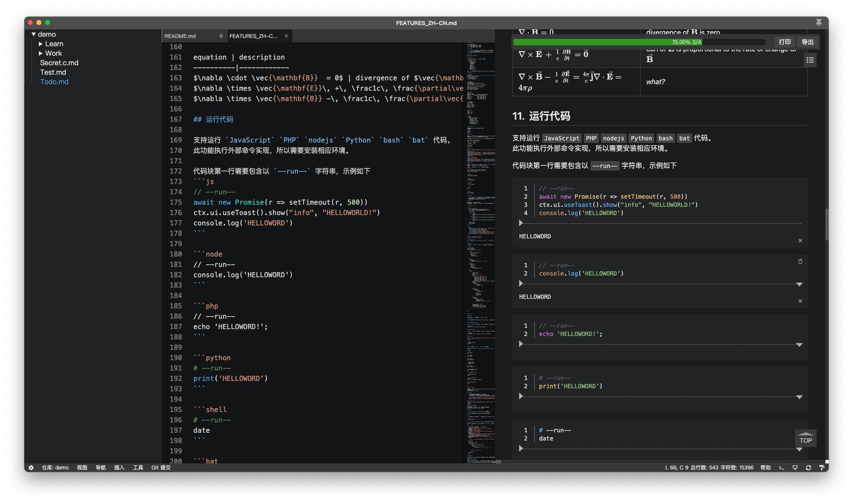Clear output of the first JavaScript code block
853x504 pixels.
(x=800, y=241)
